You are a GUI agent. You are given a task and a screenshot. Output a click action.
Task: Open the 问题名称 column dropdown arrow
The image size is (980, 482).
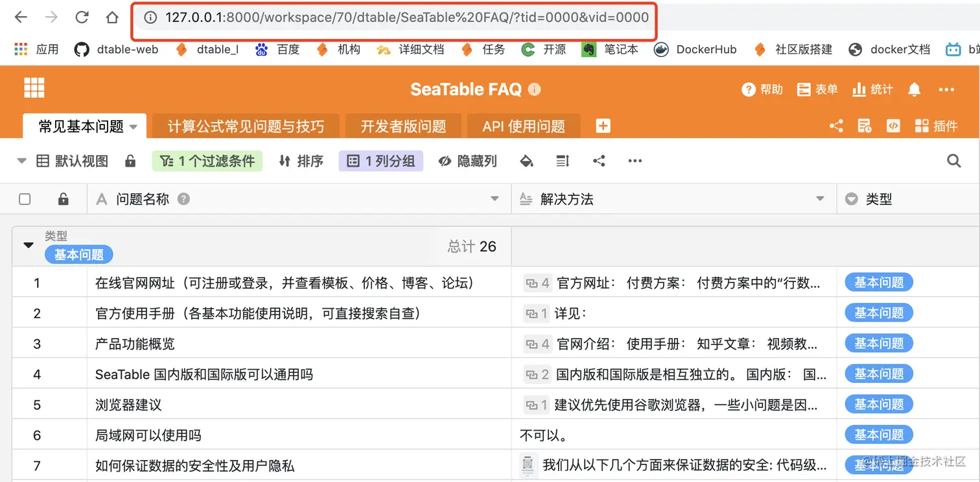(x=495, y=199)
